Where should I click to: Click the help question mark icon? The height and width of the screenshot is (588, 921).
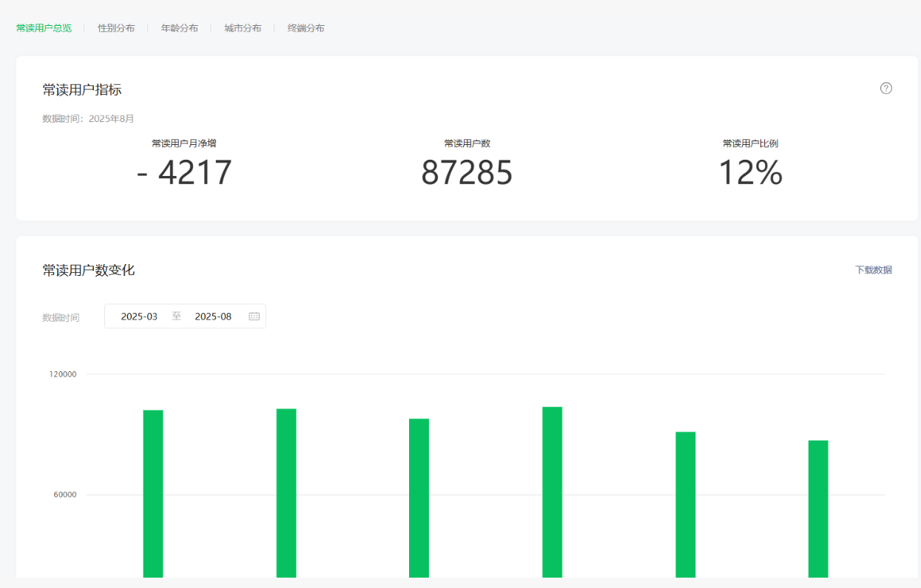(885, 88)
